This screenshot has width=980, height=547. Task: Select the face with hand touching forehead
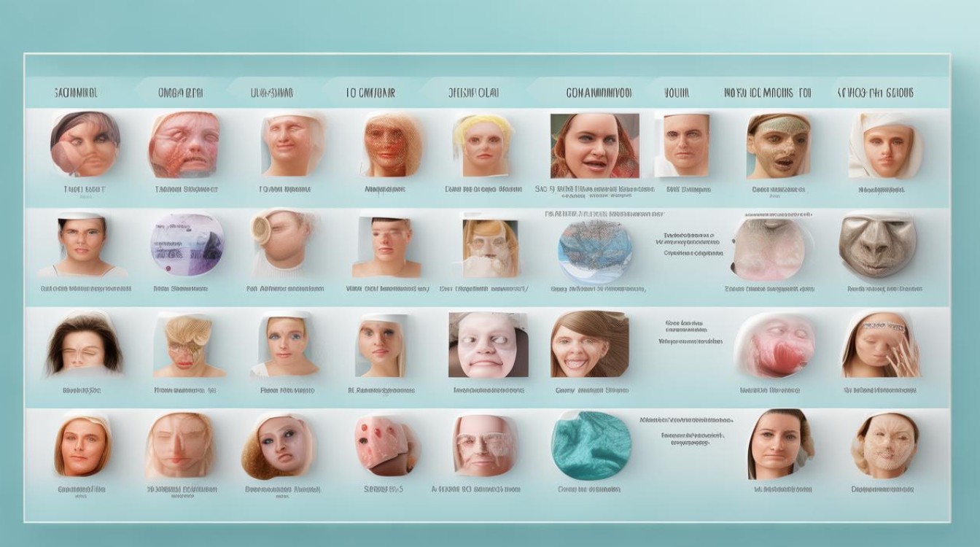point(882,344)
